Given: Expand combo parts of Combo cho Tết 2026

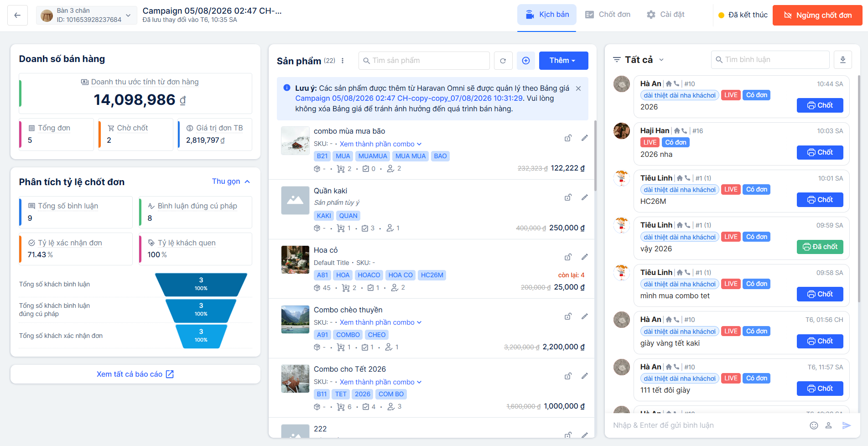Looking at the screenshot, I should pos(380,382).
